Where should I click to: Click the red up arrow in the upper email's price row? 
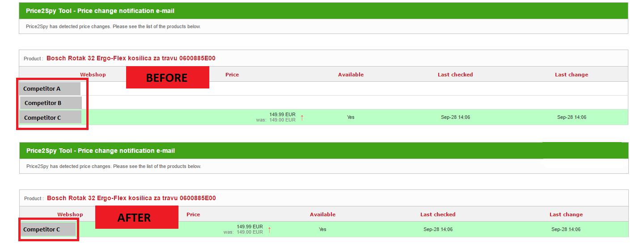pos(302,118)
